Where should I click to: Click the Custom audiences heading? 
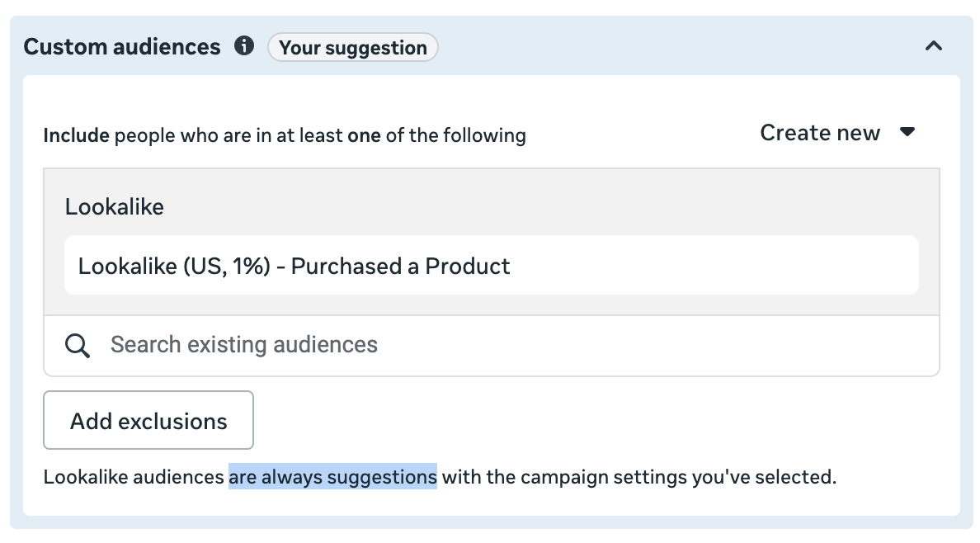[x=122, y=47]
